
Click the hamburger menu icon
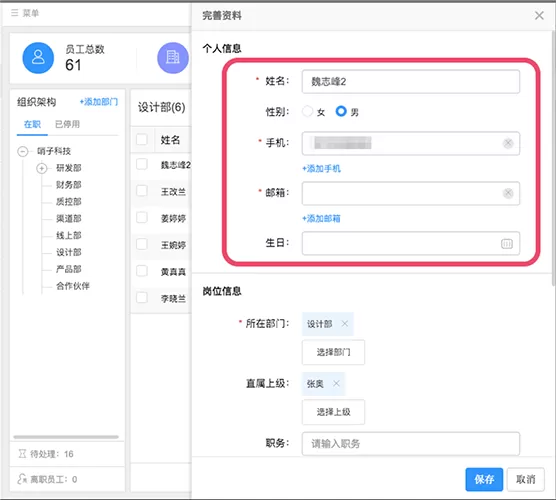click(15, 13)
